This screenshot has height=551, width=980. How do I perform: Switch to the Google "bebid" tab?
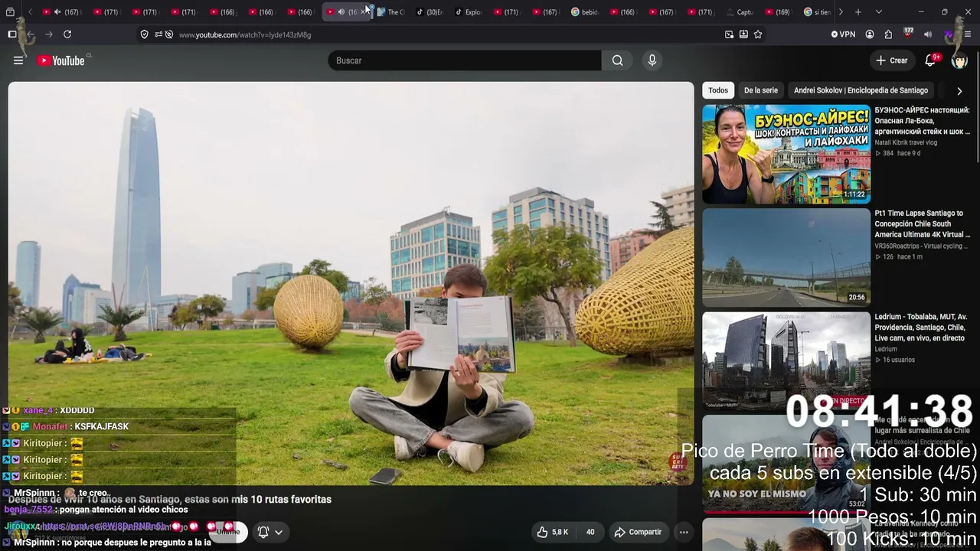tap(585, 12)
